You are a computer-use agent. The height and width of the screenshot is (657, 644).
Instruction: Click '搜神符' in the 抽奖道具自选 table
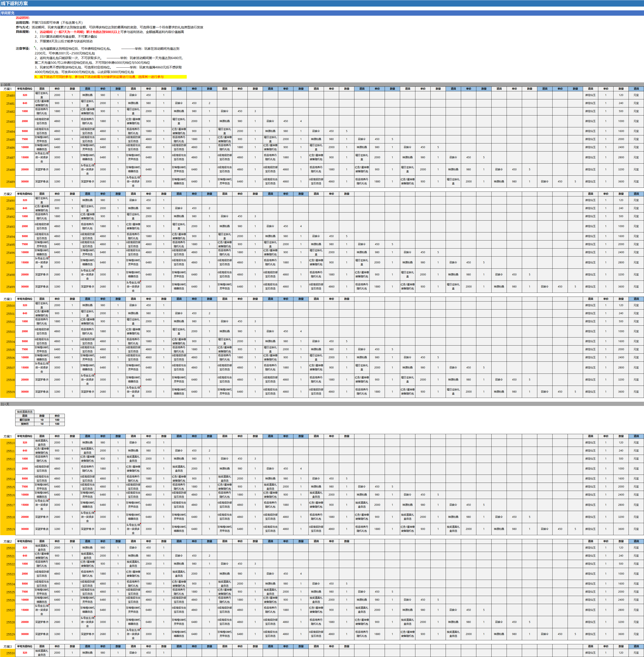pyautogui.click(x=25, y=424)
